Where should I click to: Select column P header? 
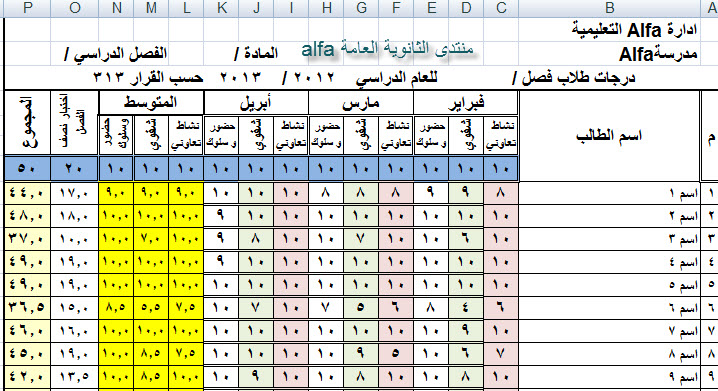click(27, 8)
